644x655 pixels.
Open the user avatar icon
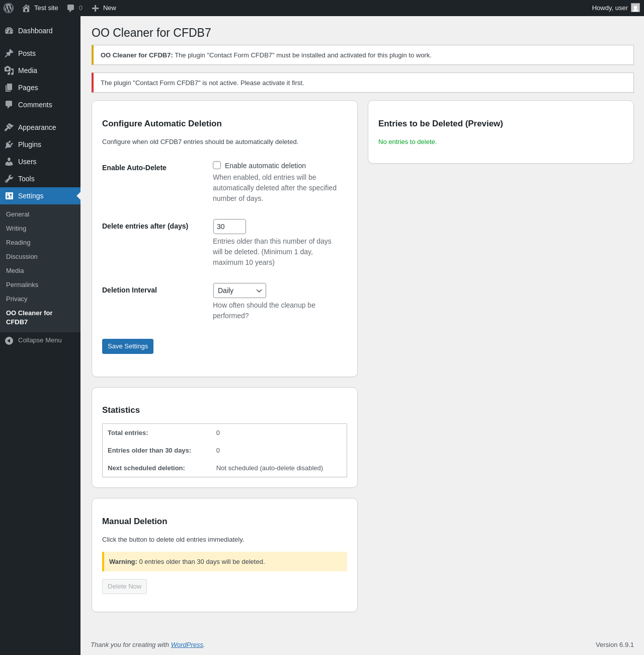click(x=635, y=8)
